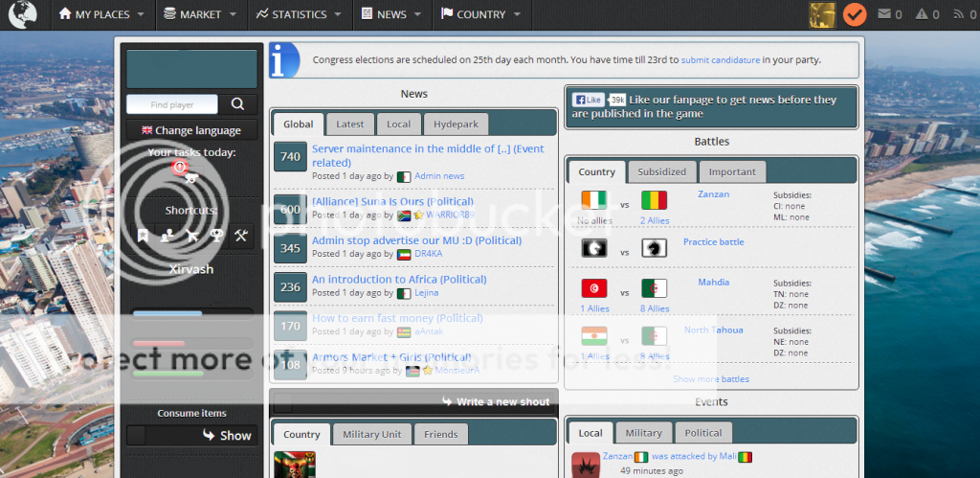Click Show under Consume items

227,435
